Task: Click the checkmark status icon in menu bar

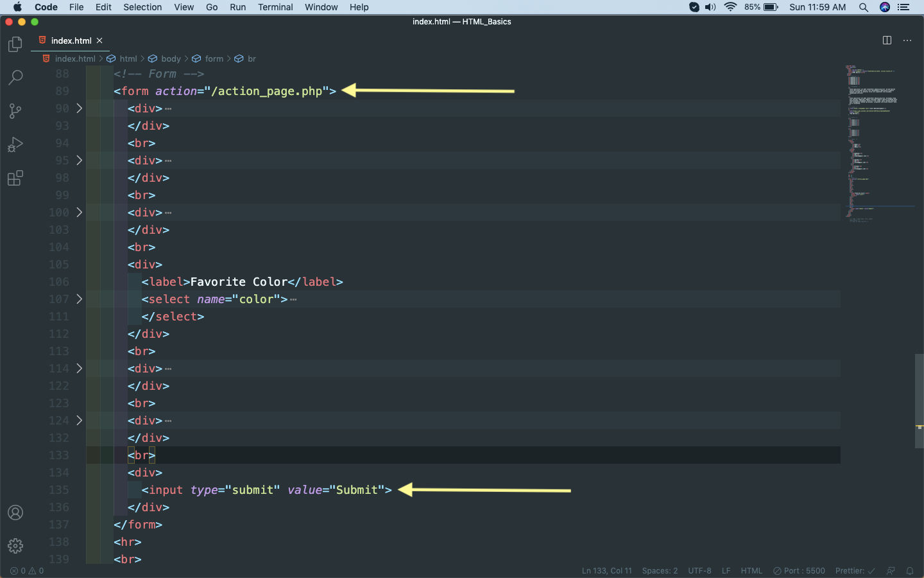Action: pyautogui.click(x=694, y=7)
